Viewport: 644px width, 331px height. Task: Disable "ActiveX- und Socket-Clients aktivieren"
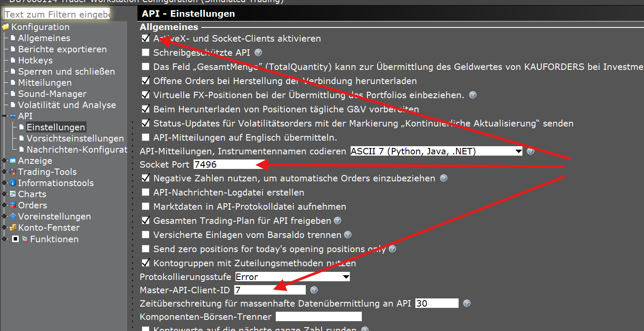coord(146,38)
